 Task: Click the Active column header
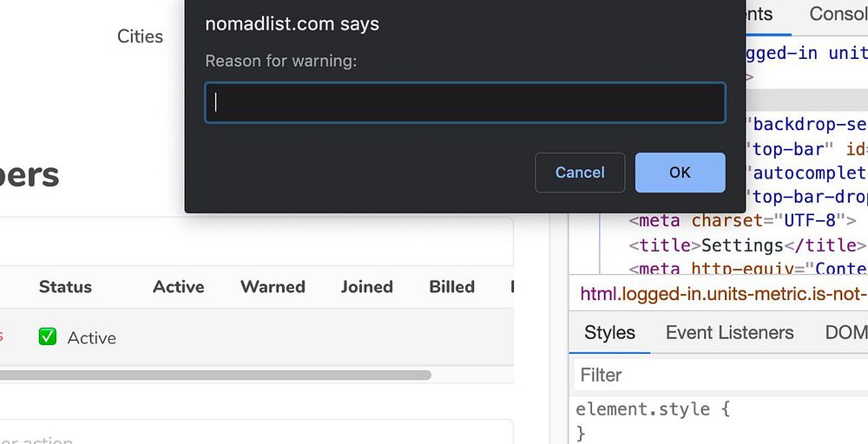[x=178, y=286]
